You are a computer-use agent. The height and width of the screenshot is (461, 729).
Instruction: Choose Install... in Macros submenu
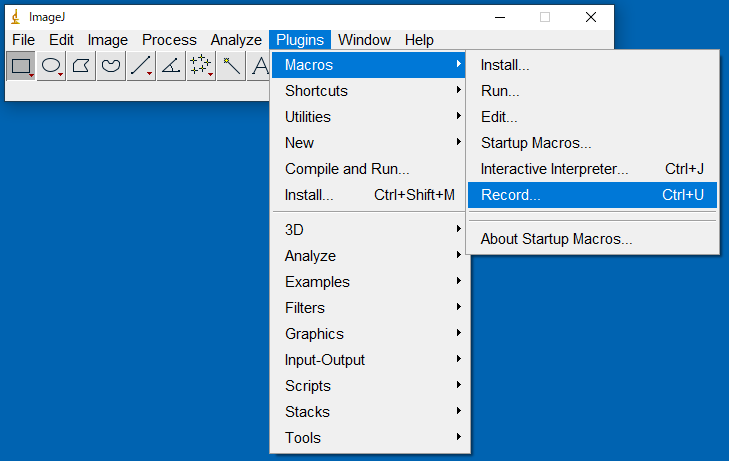click(x=592, y=65)
